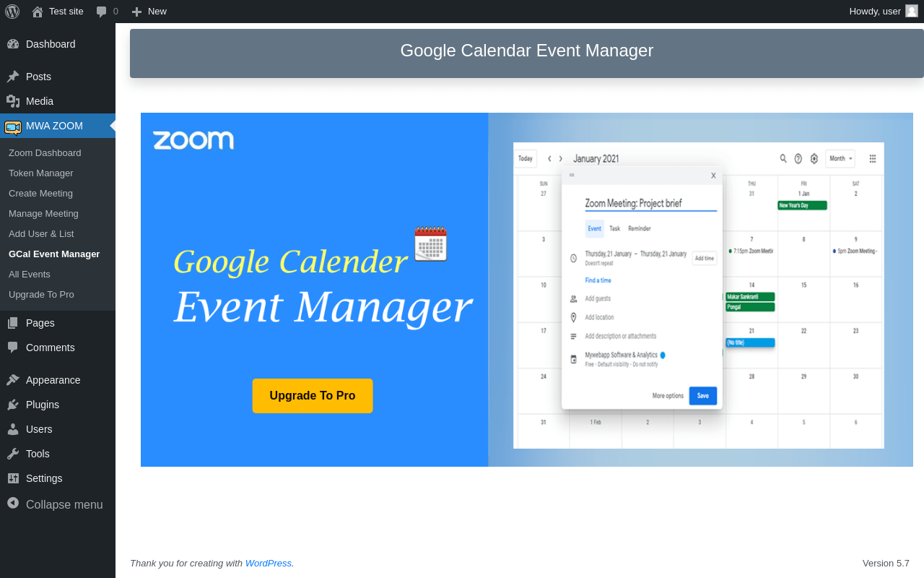Go to Dashboard via its gauge icon
Viewport: 924px width, 578px height.
[13, 44]
